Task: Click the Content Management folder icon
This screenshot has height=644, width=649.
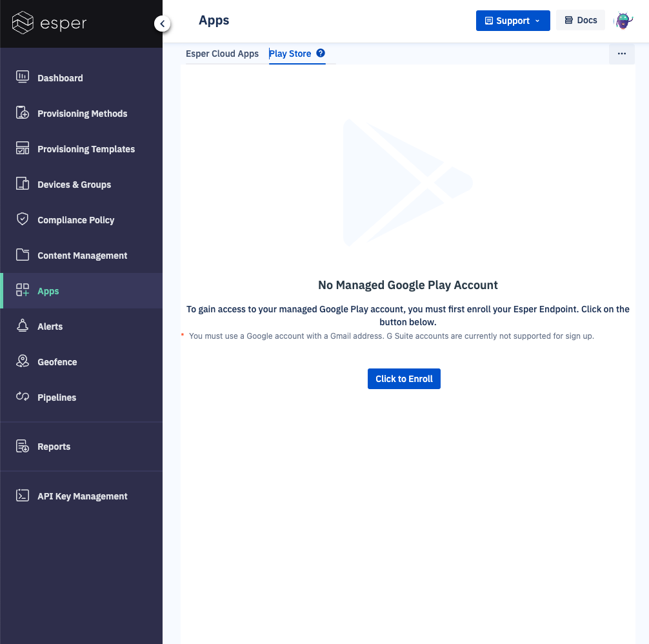Action: pyautogui.click(x=23, y=254)
